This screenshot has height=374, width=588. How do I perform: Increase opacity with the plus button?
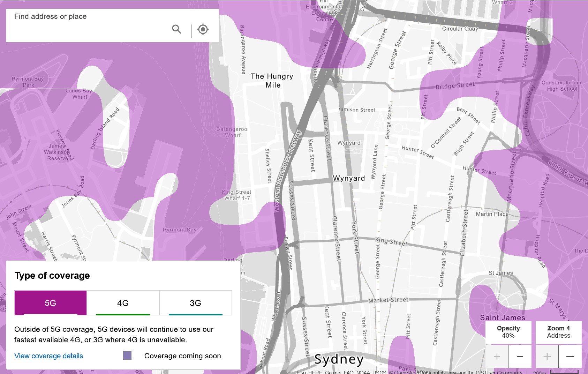click(x=497, y=356)
